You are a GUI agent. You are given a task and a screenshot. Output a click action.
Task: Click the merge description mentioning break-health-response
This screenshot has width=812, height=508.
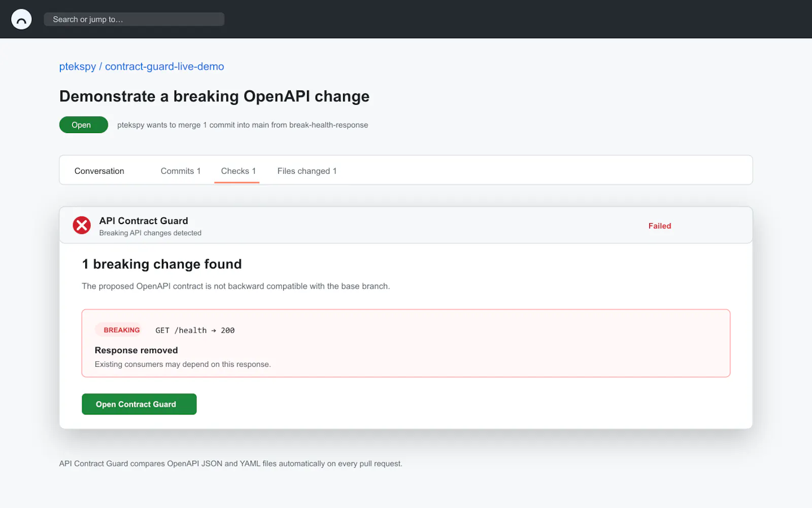click(x=243, y=125)
